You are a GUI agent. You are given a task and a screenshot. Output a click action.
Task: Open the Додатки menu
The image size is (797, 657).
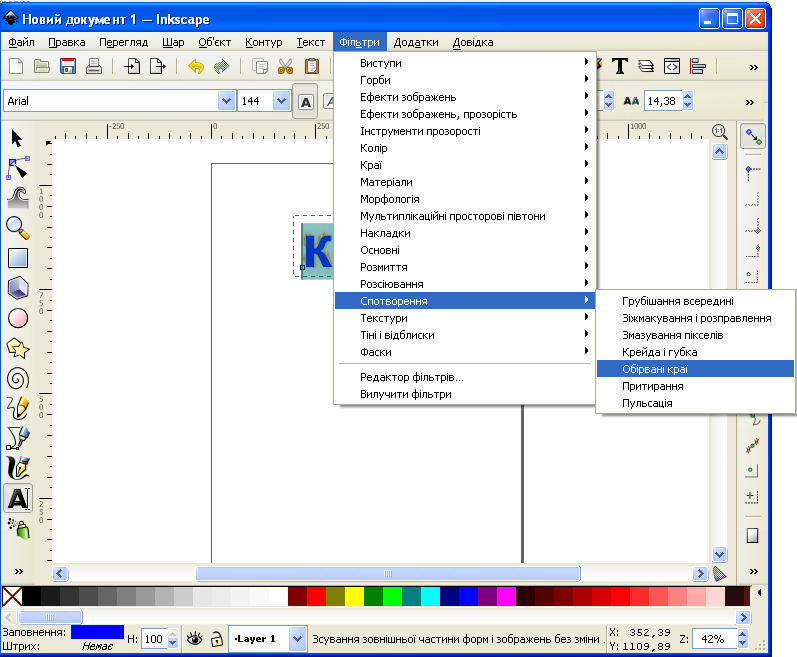click(416, 42)
